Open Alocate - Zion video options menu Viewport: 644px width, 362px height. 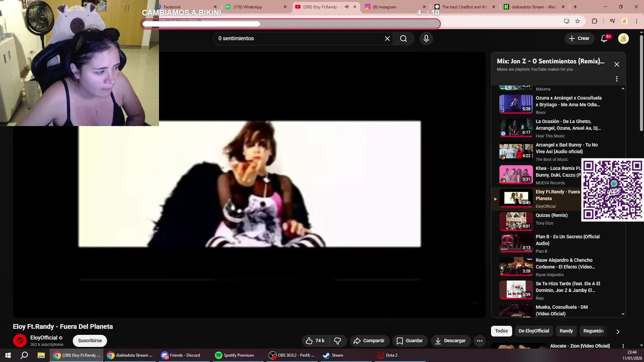623,346
